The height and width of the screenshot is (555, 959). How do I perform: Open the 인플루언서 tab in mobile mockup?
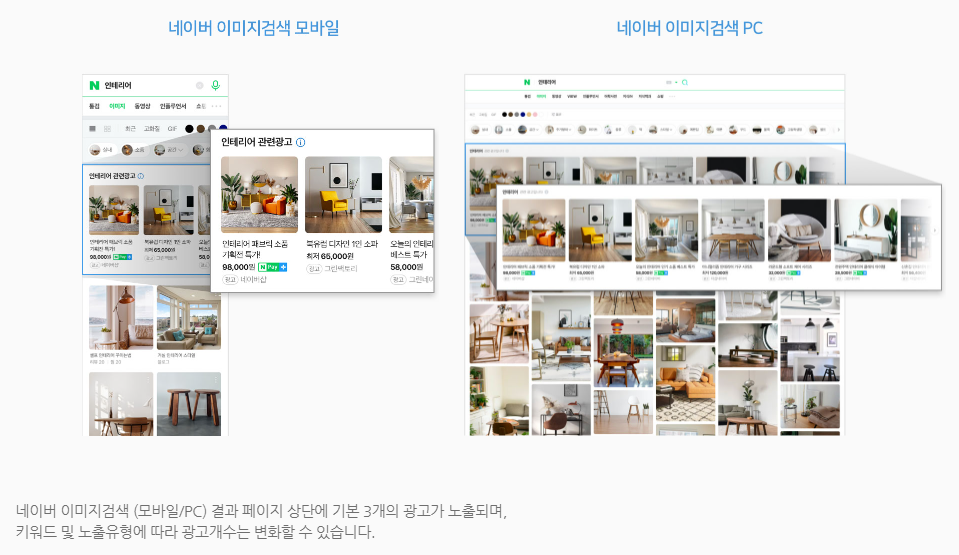tap(173, 106)
